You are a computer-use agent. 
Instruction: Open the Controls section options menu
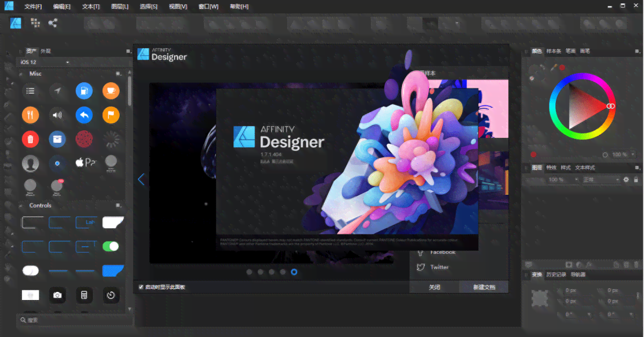click(119, 205)
